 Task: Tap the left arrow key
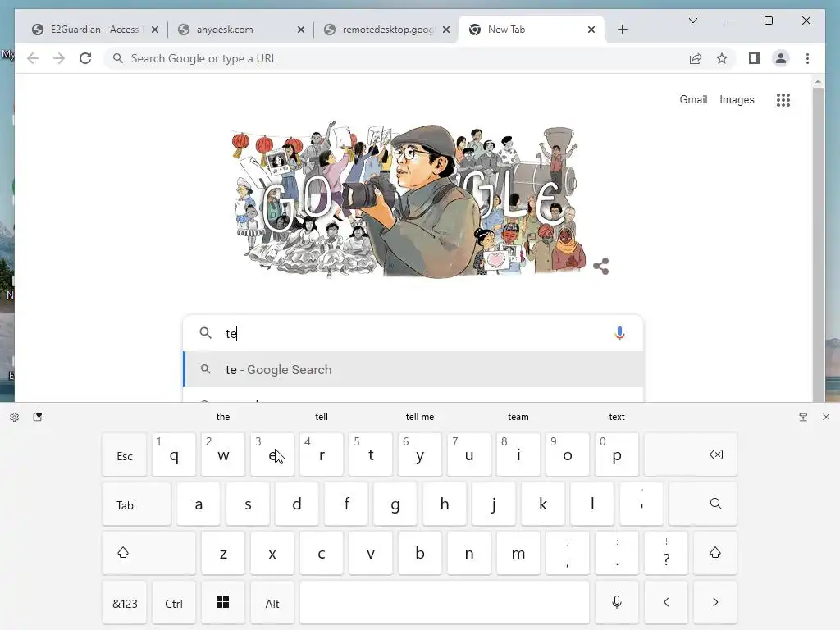click(666, 602)
